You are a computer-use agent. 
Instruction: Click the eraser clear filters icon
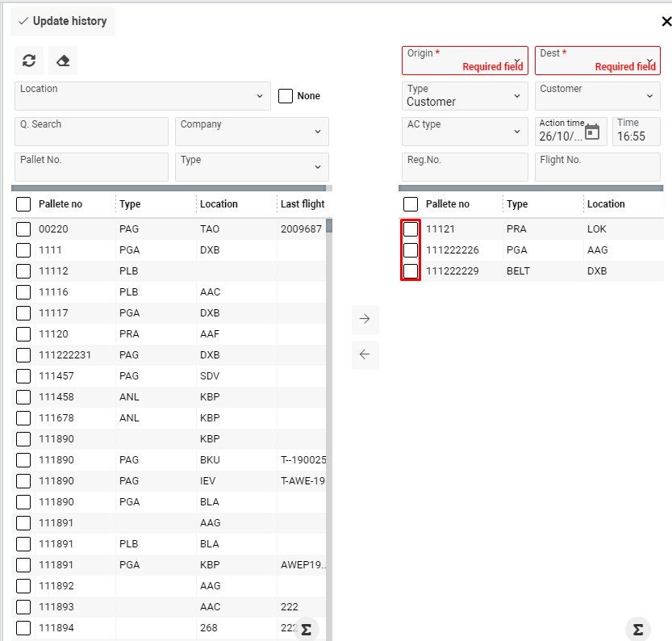(x=63, y=61)
